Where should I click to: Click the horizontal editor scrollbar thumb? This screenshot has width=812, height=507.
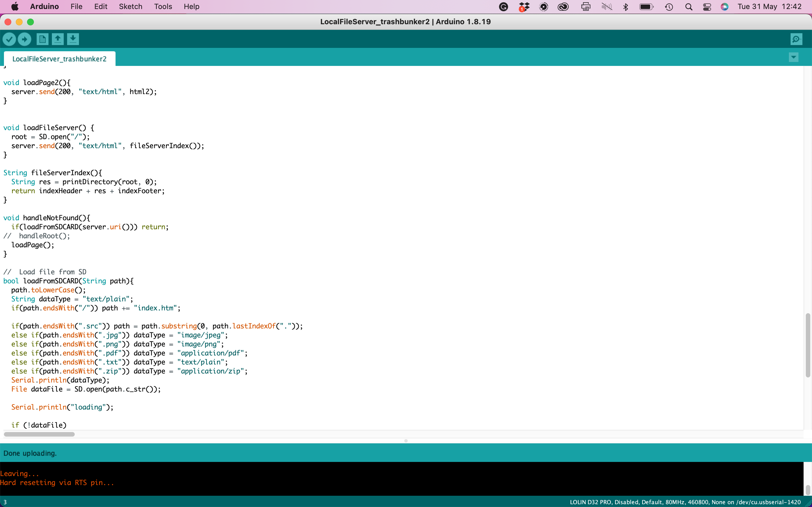[x=39, y=434]
